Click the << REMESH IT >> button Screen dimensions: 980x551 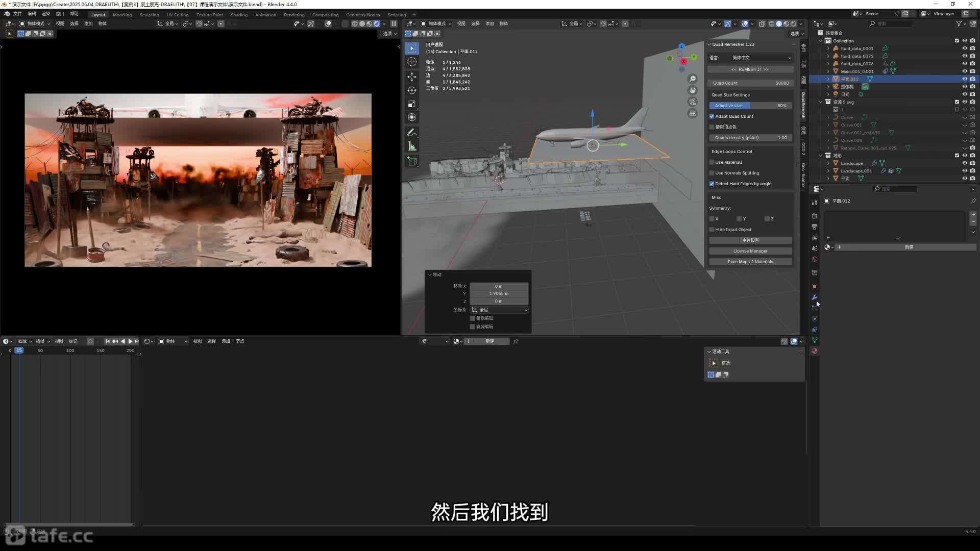tap(750, 69)
